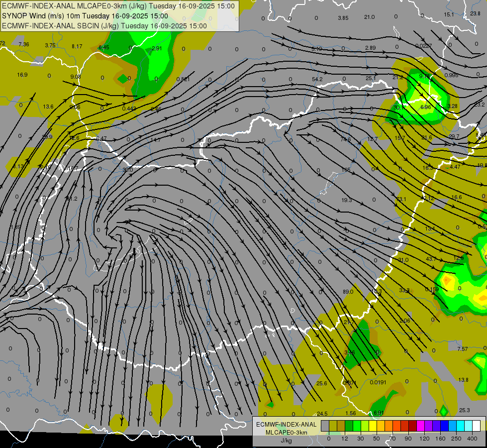Click the map value '2.91'

coord(157,48)
